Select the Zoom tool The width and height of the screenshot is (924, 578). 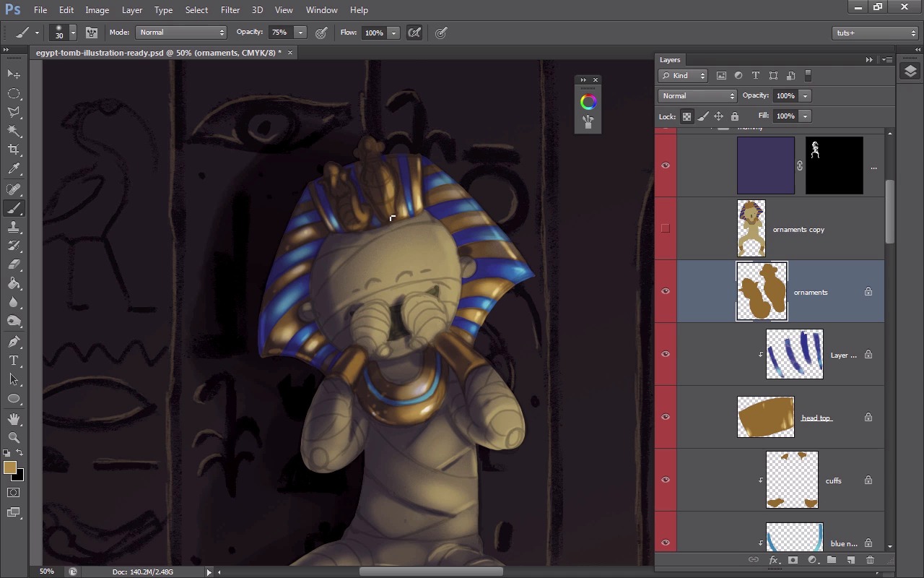[14, 437]
